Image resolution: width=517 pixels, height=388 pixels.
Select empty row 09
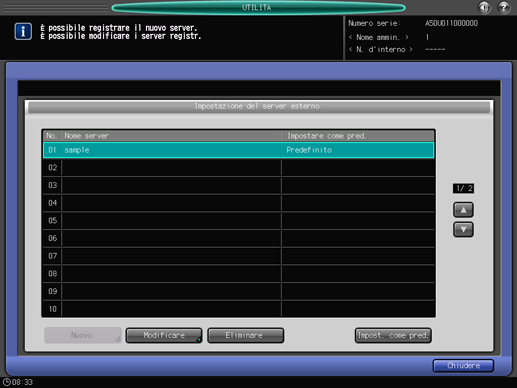(238, 291)
